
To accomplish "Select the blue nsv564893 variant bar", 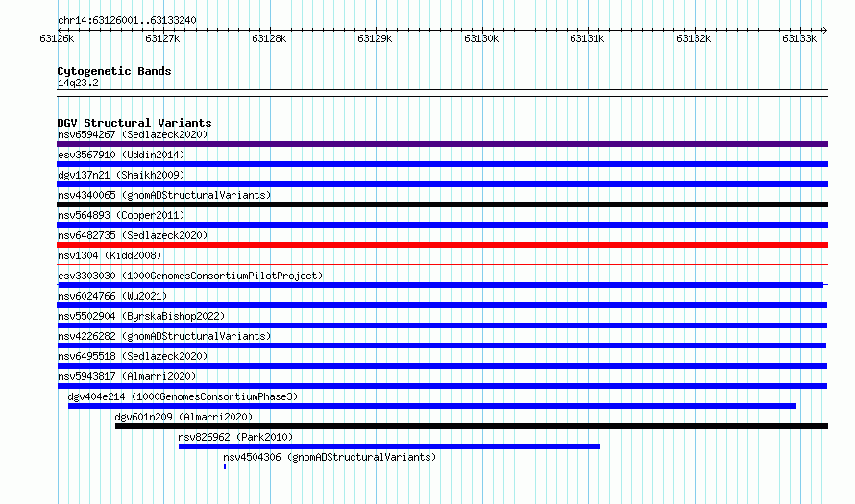I will tap(442, 225).
